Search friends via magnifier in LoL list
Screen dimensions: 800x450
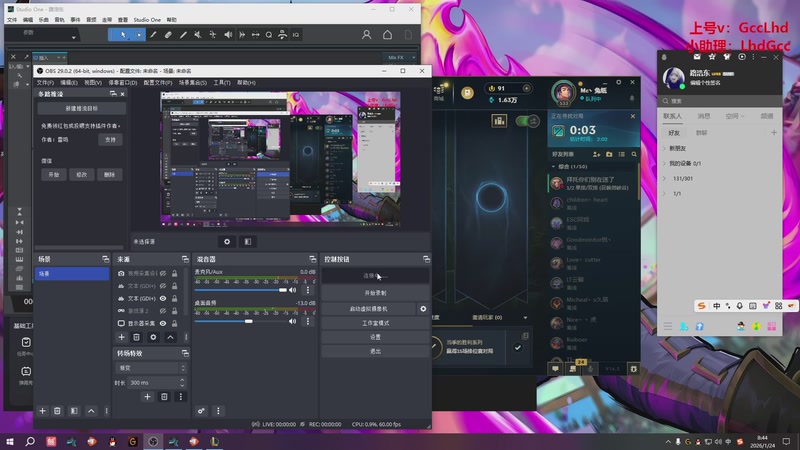(634, 154)
